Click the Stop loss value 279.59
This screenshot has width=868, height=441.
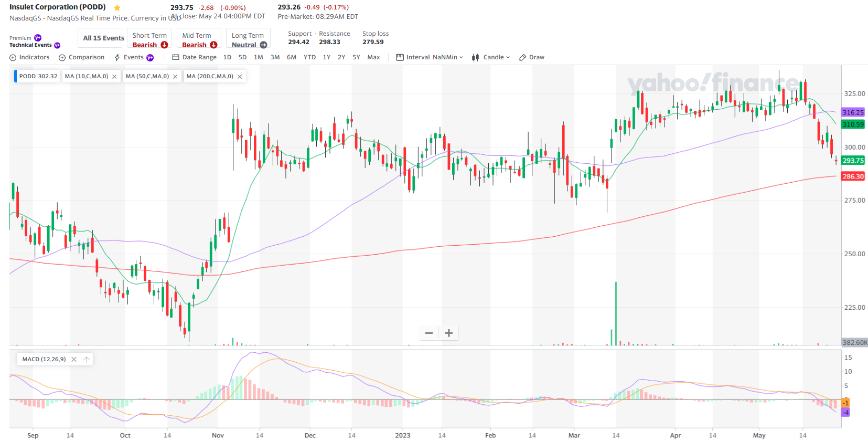click(373, 42)
